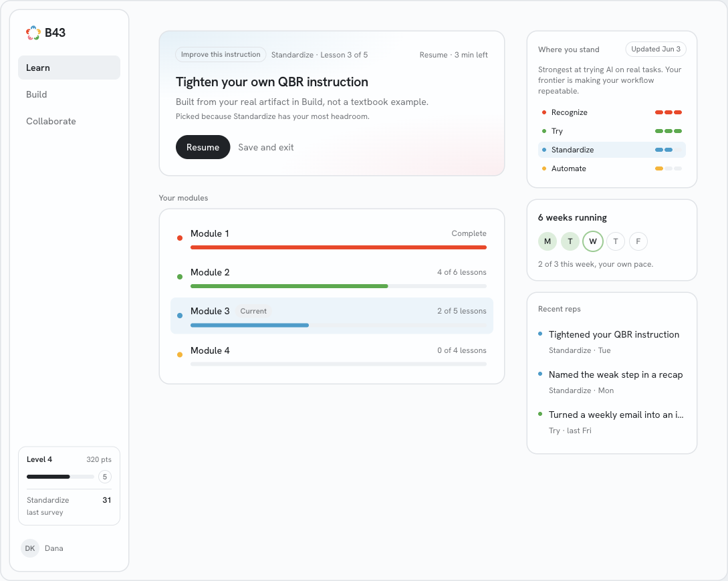Resume the QBR instruction lesson
Viewport: 728px width, 581px height.
pos(203,147)
